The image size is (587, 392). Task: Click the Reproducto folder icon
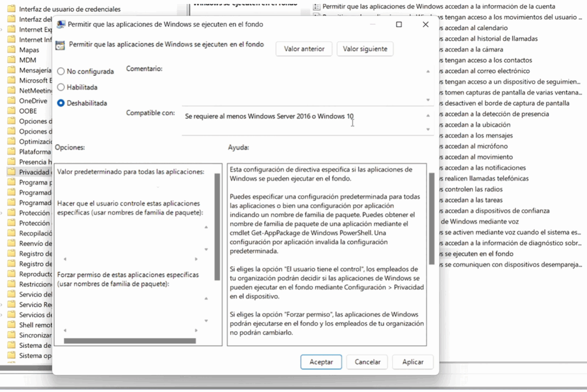(11, 274)
